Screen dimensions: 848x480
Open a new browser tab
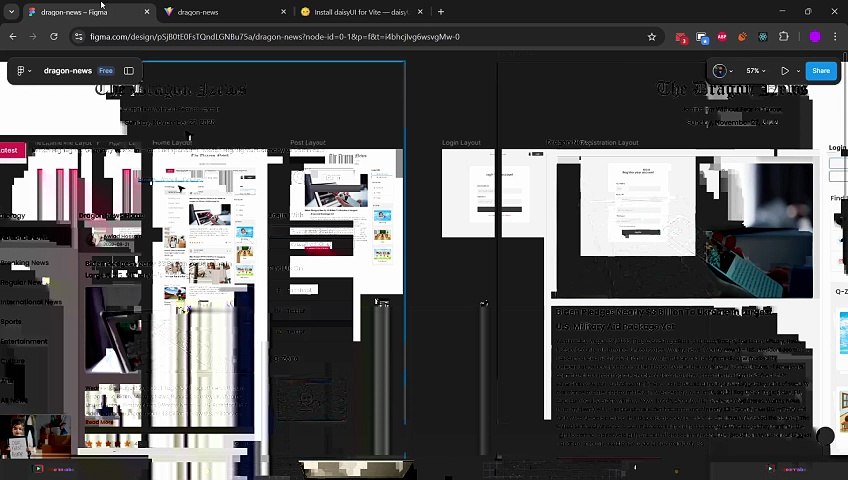pyautogui.click(x=441, y=12)
